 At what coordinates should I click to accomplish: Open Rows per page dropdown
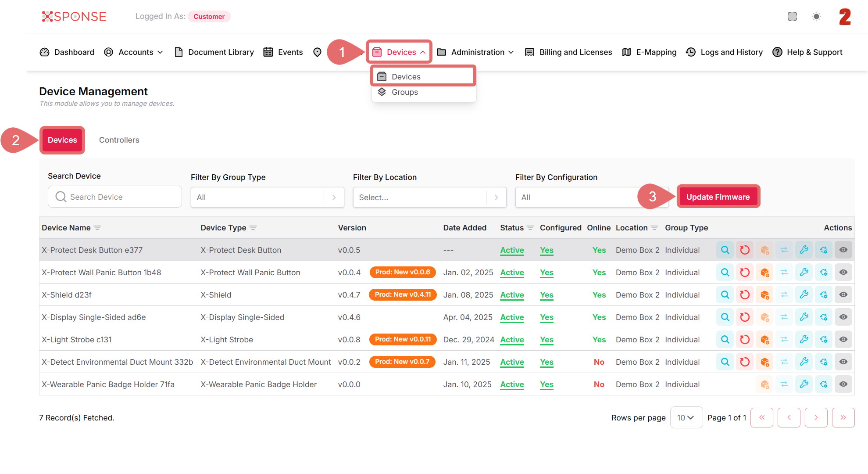[x=686, y=418]
